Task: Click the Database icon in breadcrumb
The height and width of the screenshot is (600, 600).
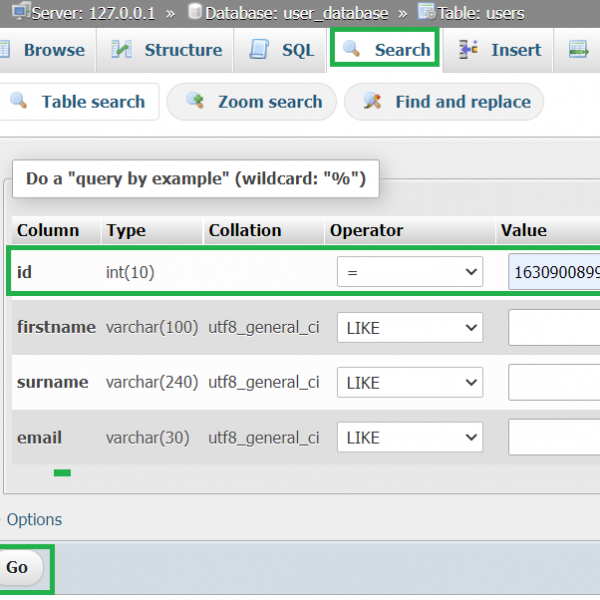Action: click(x=195, y=12)
